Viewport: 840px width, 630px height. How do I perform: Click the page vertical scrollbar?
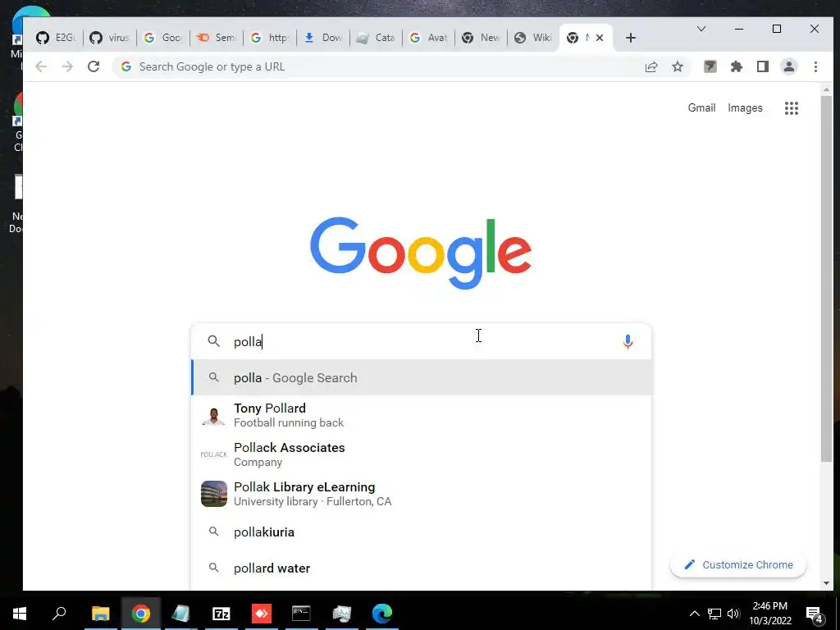[826, 279]
